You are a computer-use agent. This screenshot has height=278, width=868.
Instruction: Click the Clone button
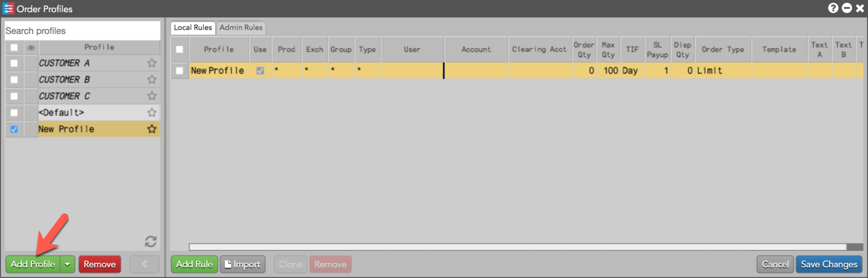(290, 264)
